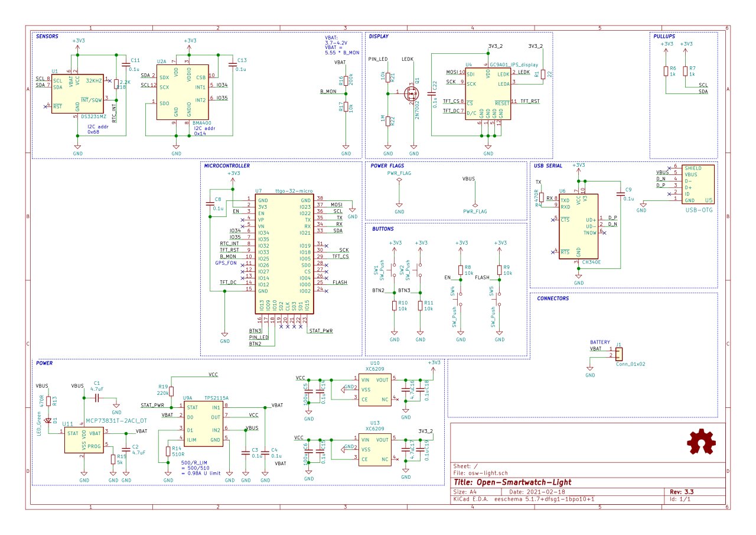Select resistor R17 10k in battery divider
The image size is (756, 535).
tap(346, 108)
